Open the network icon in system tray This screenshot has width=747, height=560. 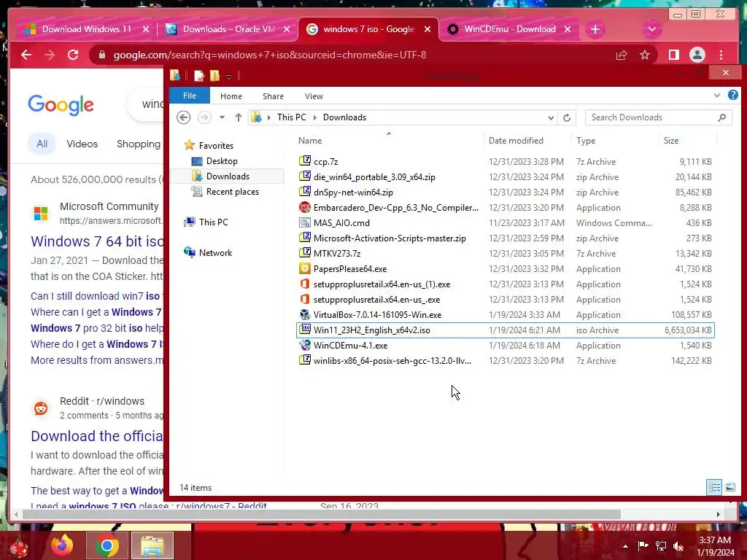(x=661, y=546)
